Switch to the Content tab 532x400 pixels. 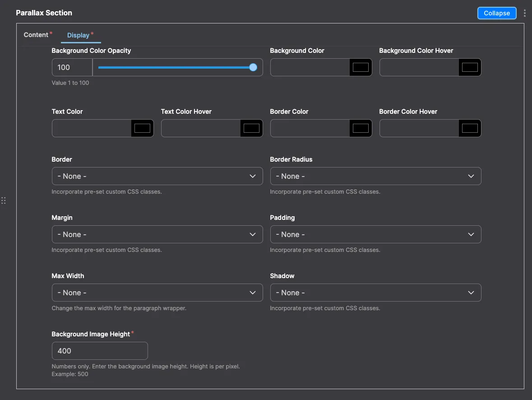pyautogui.click(x=36, y=35)
